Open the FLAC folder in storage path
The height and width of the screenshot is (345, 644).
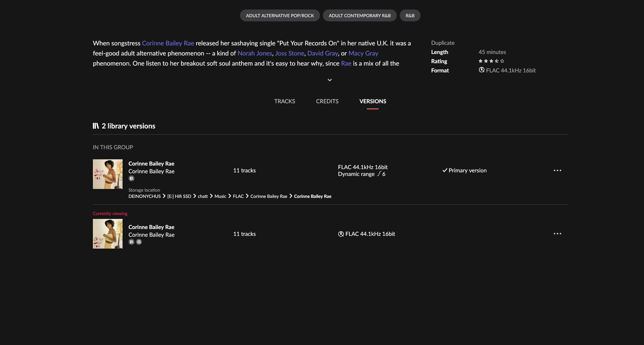pyautogui.click(x=238, y=196)
